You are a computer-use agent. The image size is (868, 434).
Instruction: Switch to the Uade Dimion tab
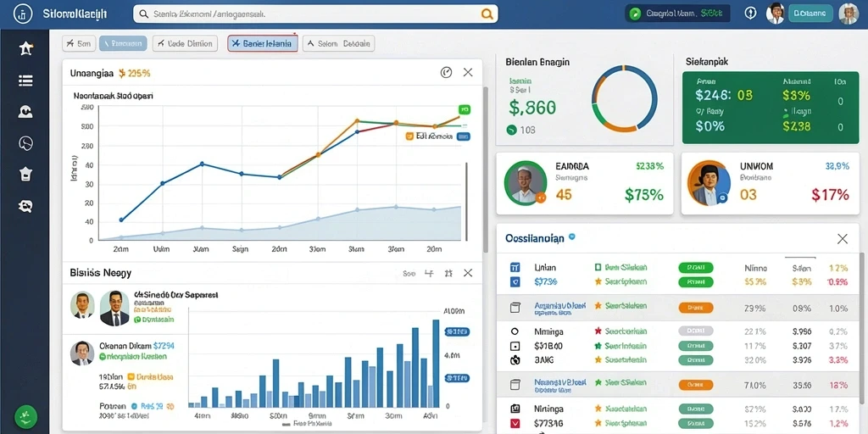pos(184,43)
